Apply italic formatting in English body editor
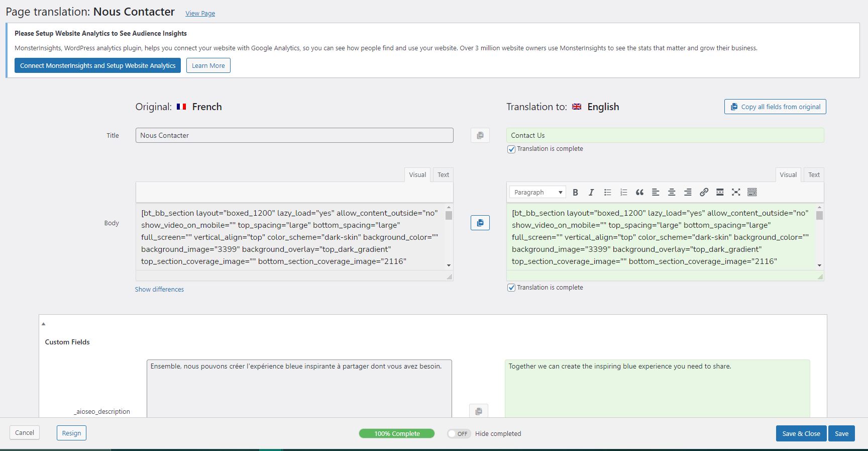Screen dimensions: 868x451 tap(591, 192)
